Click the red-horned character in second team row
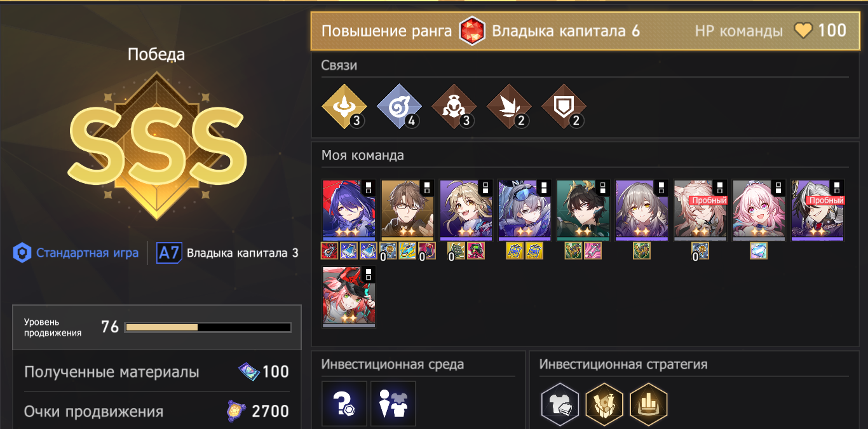The width and height of the screenshot is (868, 429). tap(349, 297)
